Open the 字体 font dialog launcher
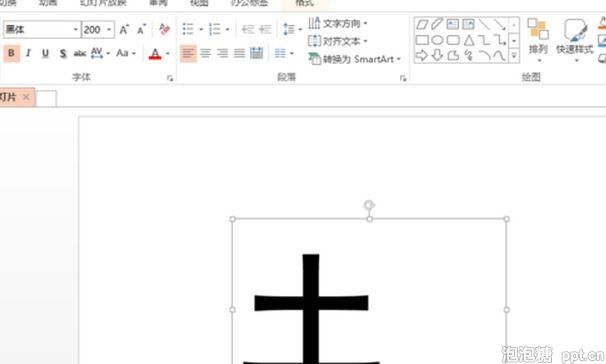 (170, 78)
